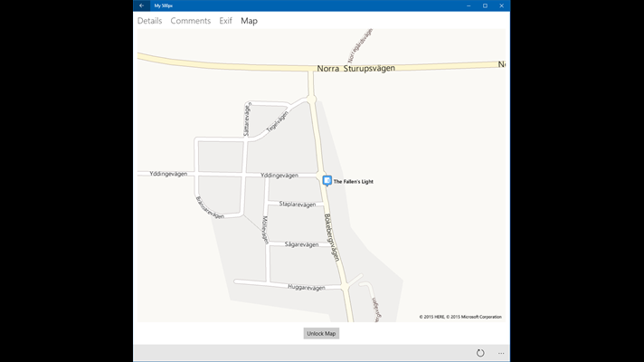Click the Huggarevägen street label
This screenshot has width=644, height=362.
point(307,287)
